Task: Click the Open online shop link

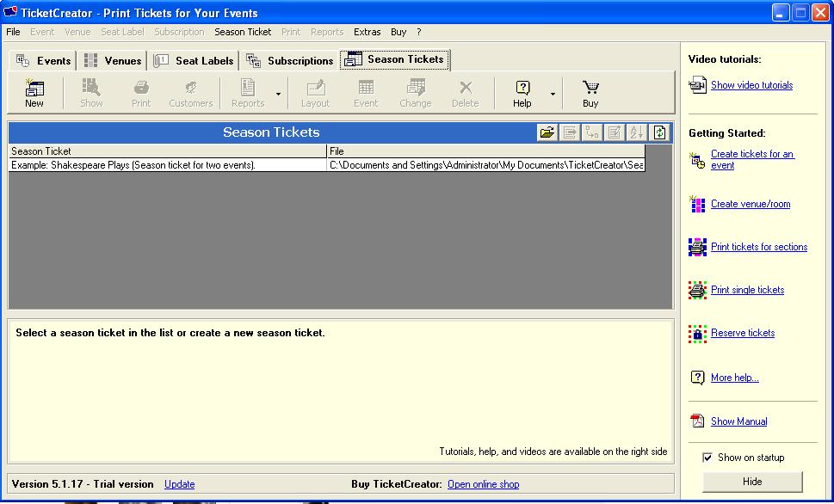Action: (x=483, y=484)
